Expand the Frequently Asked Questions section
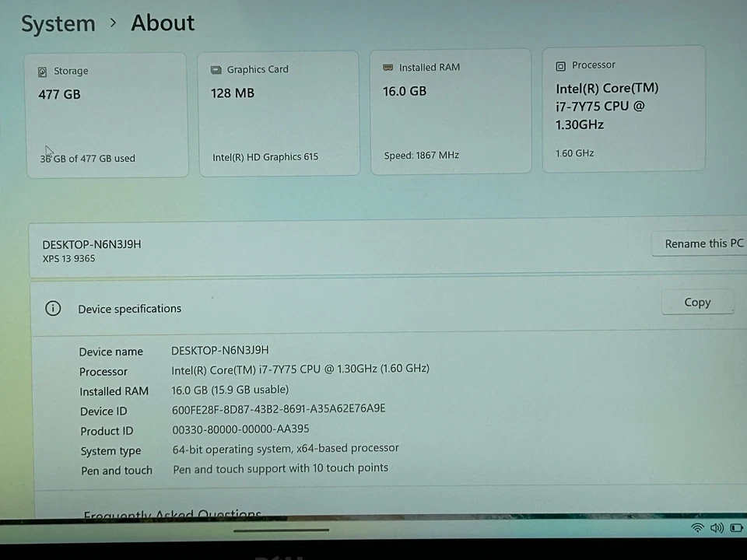This screenshot has width=747, height=560. (172, 513)
